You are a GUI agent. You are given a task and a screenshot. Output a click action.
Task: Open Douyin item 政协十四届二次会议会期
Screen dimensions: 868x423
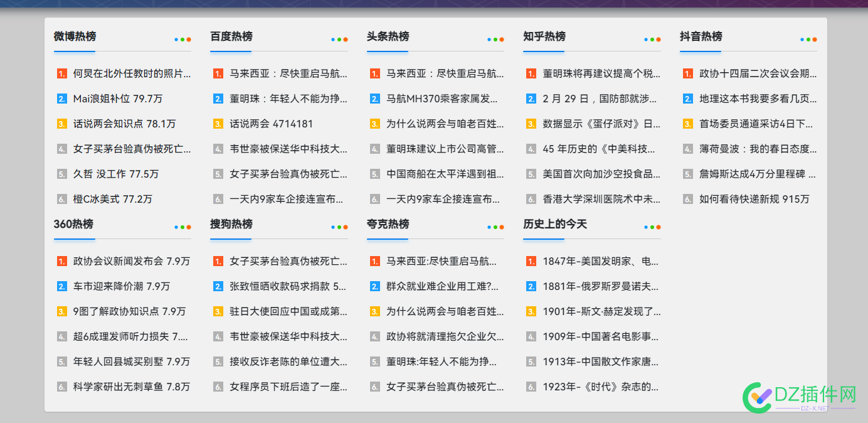pos(758,73)
